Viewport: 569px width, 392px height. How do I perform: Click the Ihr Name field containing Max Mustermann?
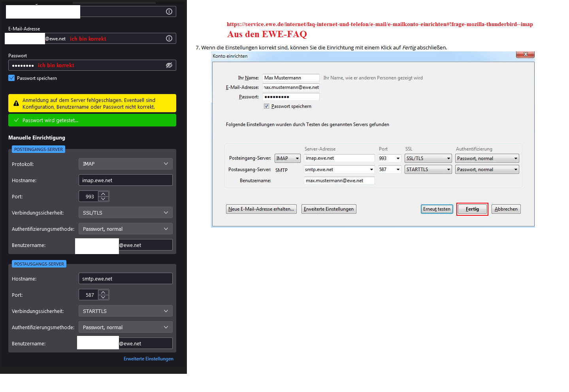291,78
